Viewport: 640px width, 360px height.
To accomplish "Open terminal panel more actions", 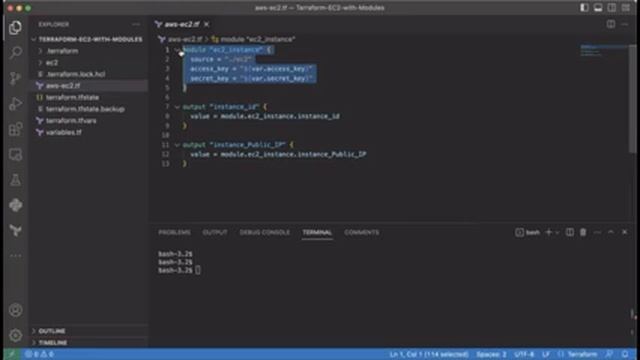I will click(597, 232).
